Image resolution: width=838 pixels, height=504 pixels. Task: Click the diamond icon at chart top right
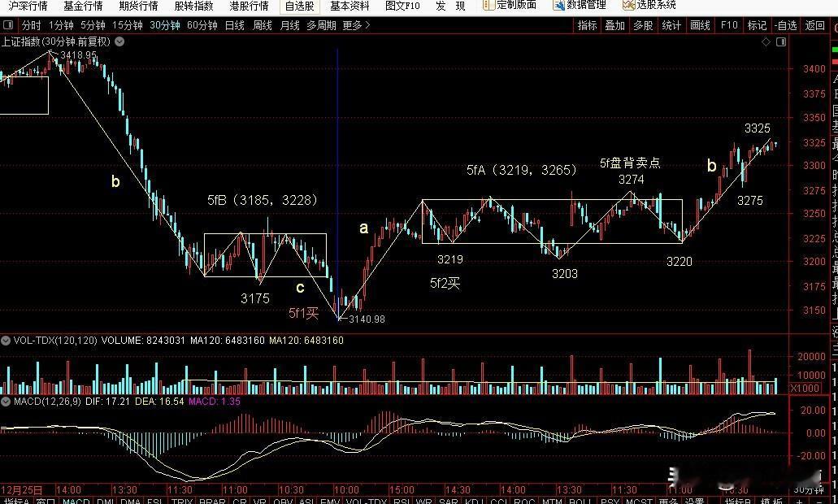[x=766, y=41]
